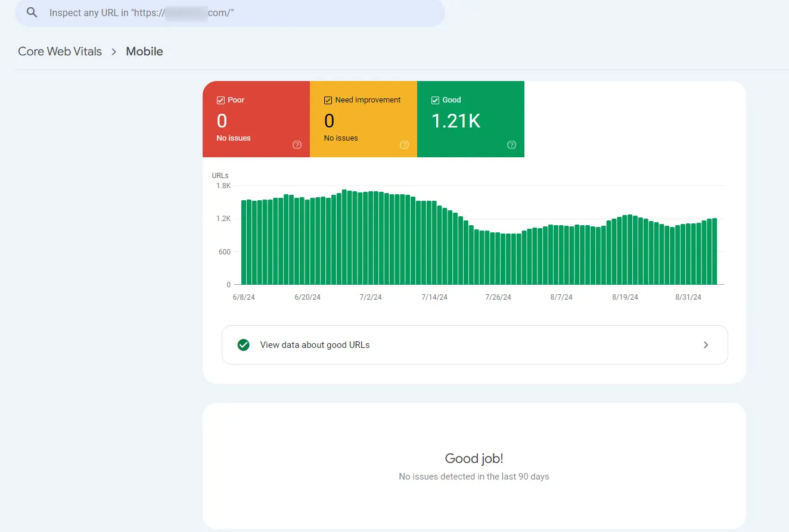Click the green checkmark icon on good URLs row

(x=243, y=345)
